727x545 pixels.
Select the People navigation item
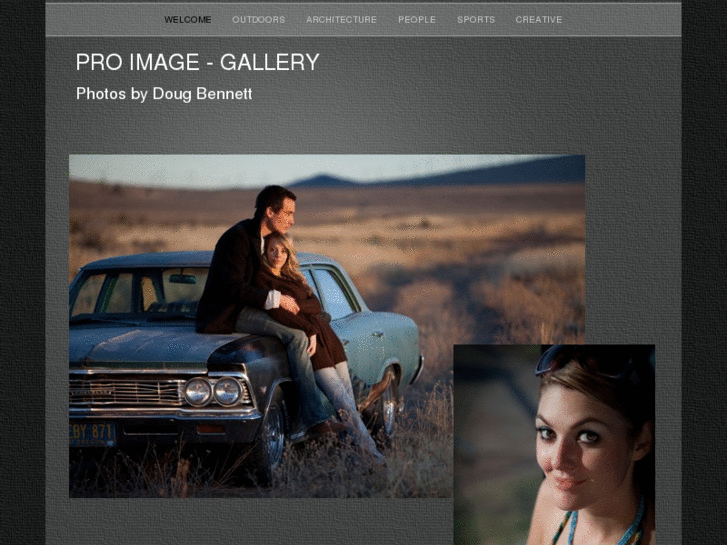click(x=417, y=19)
